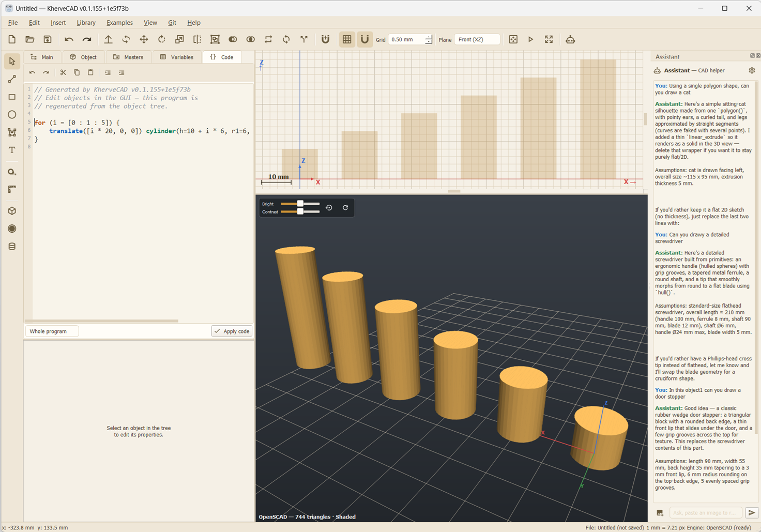761x532 pixels.
Task: Open the Examples menu
Action: pyautogui.click(x=119, y=23)
